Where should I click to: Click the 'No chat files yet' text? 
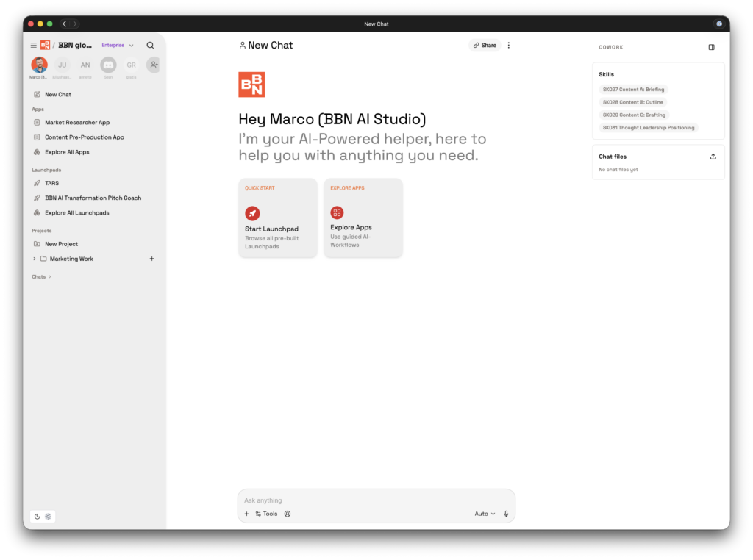(618, 169)
